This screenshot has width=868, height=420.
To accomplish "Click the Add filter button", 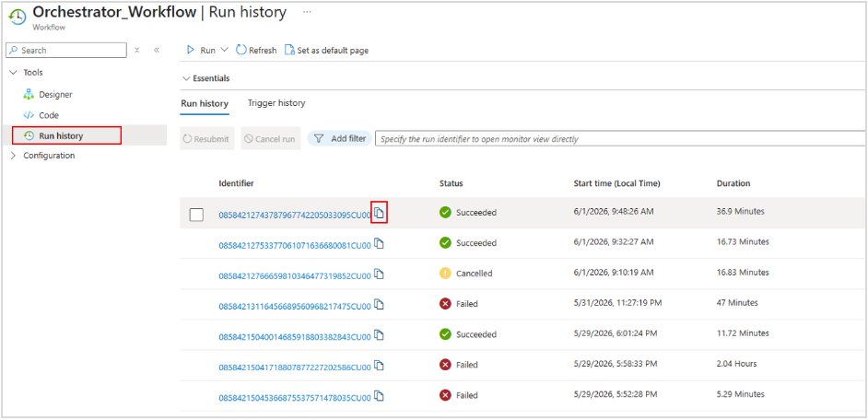I will (340, 138).
